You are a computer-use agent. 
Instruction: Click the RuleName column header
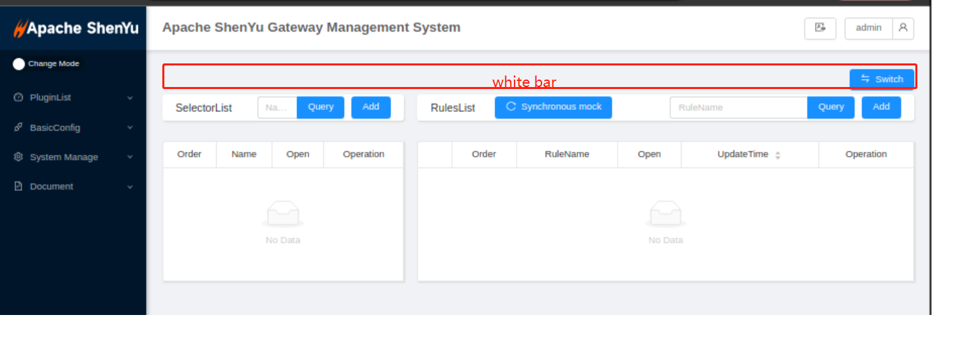coord(567,154)
